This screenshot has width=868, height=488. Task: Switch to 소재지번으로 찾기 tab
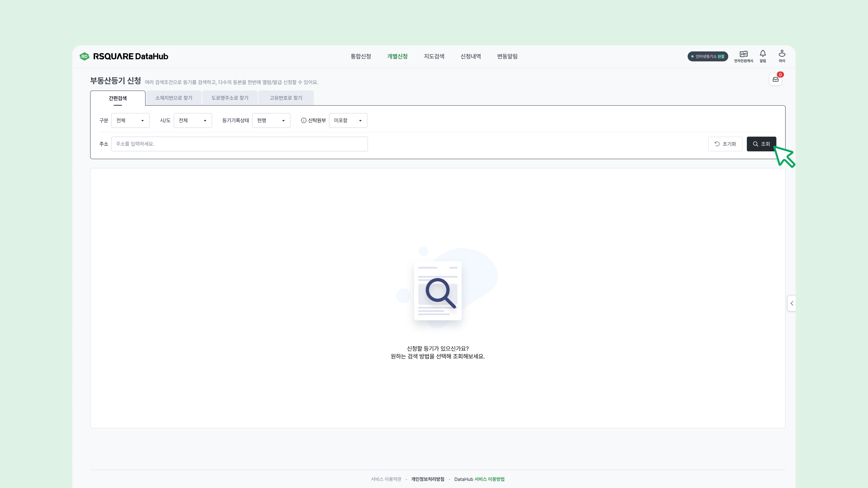tap(174, 98)
